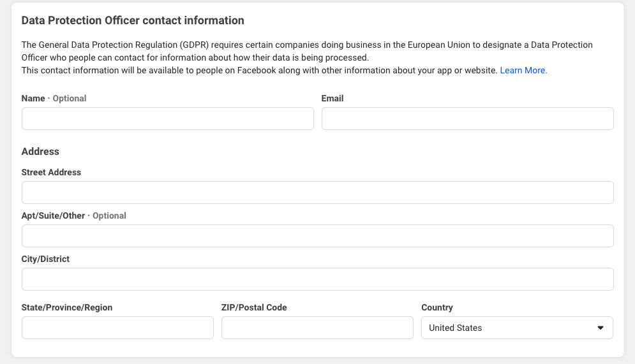Select the Street Address field

coord(318,193)
